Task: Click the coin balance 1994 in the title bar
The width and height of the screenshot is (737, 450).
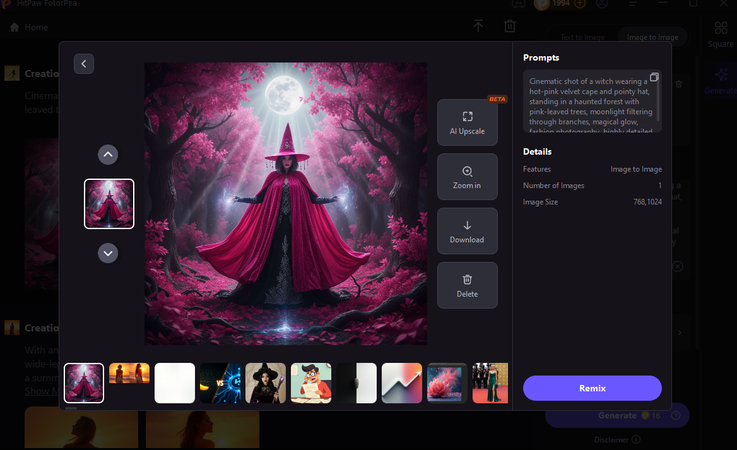Action: point(560,4)
